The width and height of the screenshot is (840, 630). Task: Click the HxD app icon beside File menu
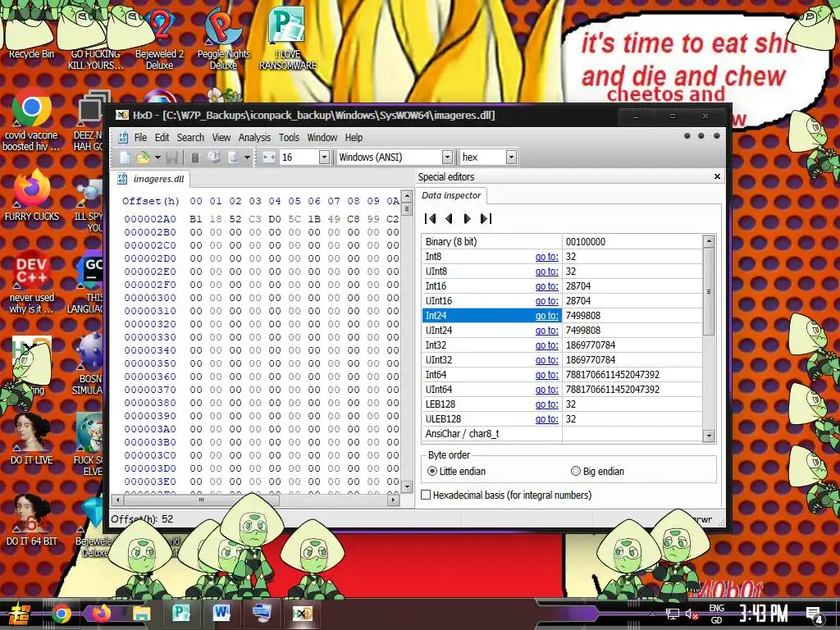[x=123, y=138]
